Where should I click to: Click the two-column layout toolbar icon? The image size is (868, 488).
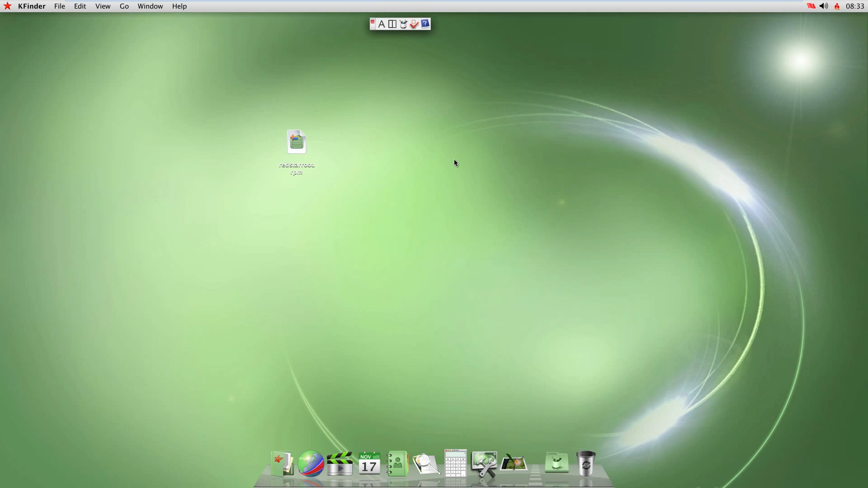click(x=392, y=24)
